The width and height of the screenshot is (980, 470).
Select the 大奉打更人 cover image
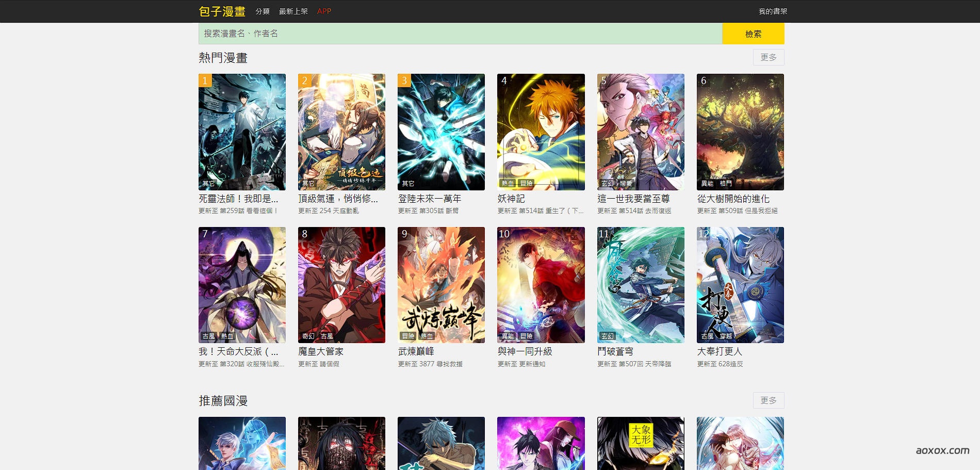tap(740, 285)
